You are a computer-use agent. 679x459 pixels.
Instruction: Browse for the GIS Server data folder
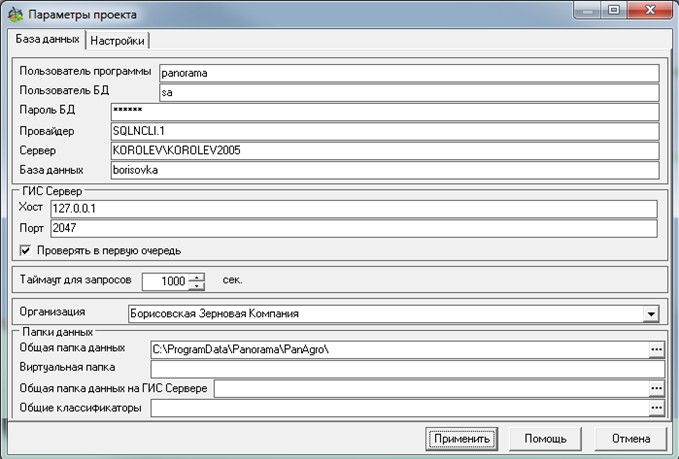(656, 387)
